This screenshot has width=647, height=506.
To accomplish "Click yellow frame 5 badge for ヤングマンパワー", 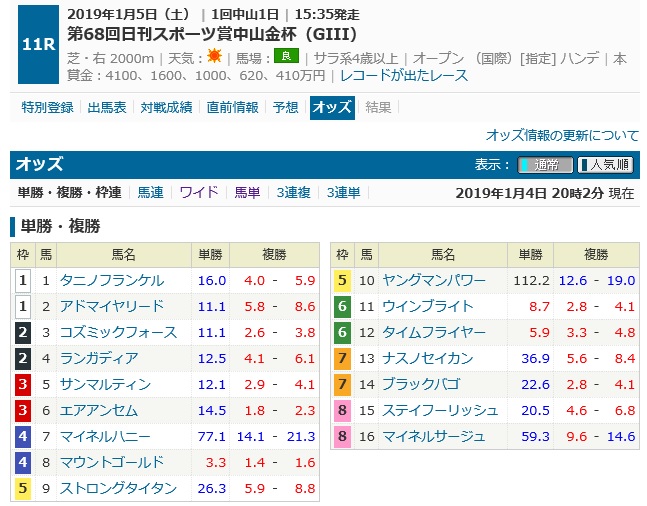I will coord(342,281).
